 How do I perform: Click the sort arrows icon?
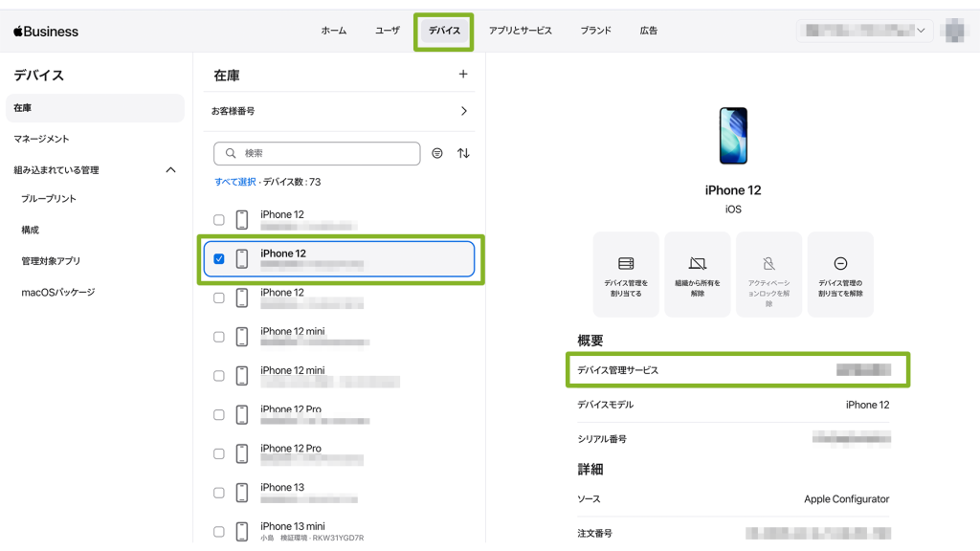pyautogui.click(x=463, y=153)
